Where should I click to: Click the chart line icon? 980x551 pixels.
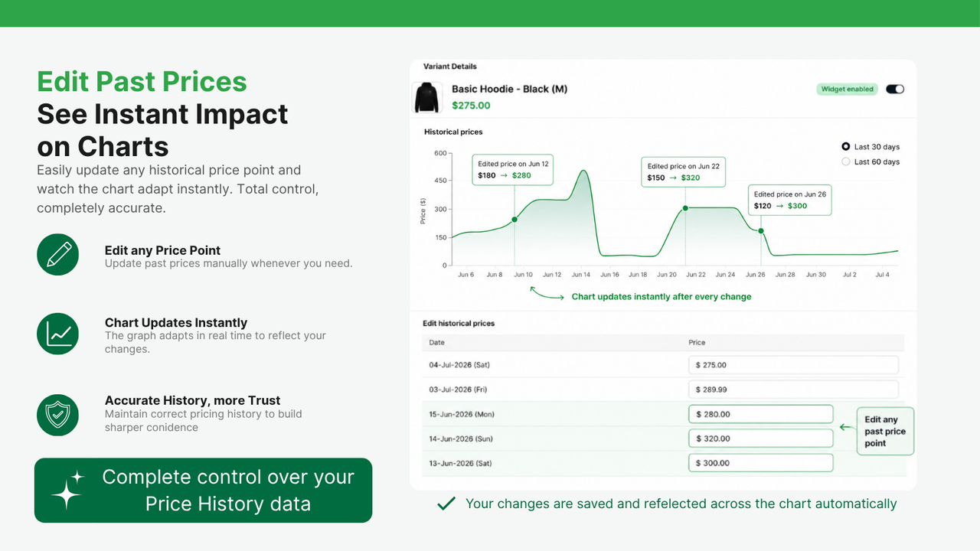pyautogui.click(x=58, y=334)
